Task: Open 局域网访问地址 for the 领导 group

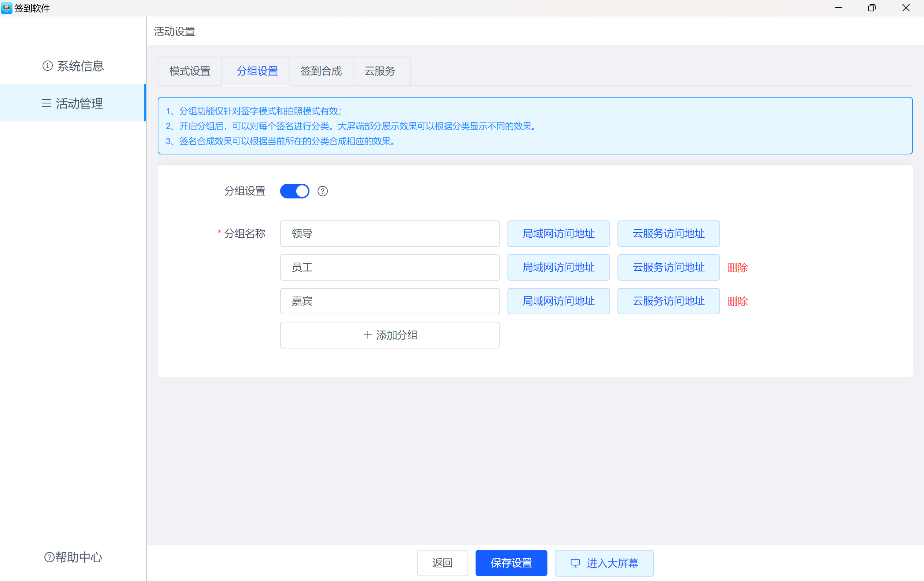Action: click(x=558, y=234)
